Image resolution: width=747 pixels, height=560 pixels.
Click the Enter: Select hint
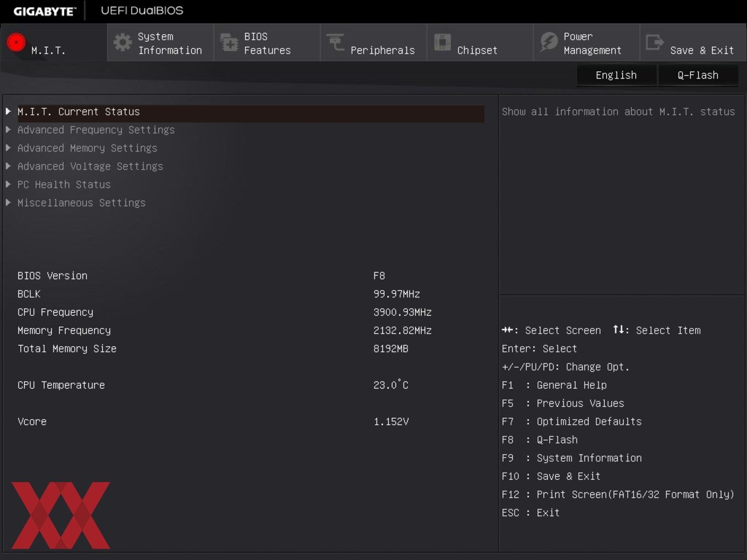point(539,349)
